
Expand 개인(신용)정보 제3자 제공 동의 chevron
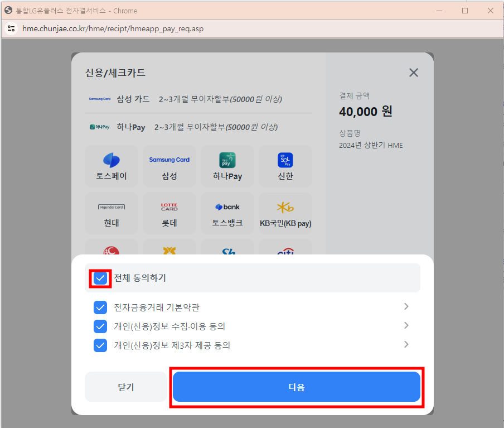point(406,344)
